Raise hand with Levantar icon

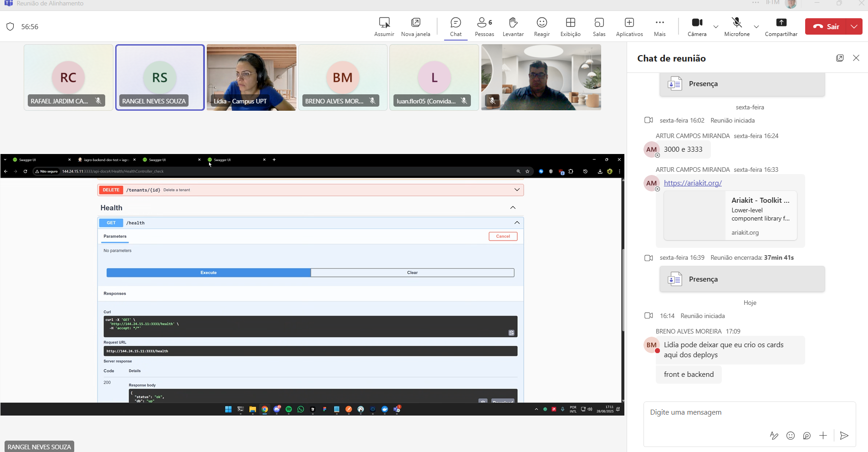[513, 27]
